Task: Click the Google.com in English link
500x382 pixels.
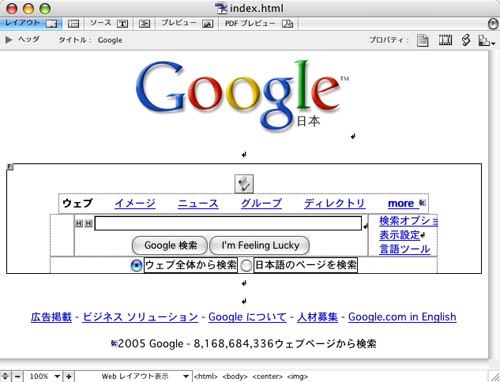Action: tap(402, 317)
